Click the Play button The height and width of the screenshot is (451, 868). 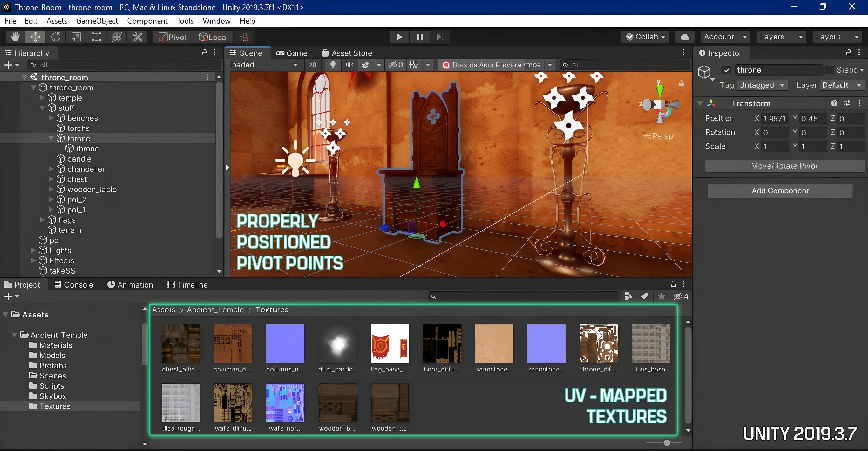pyautogui.click(x=399, y=37)
